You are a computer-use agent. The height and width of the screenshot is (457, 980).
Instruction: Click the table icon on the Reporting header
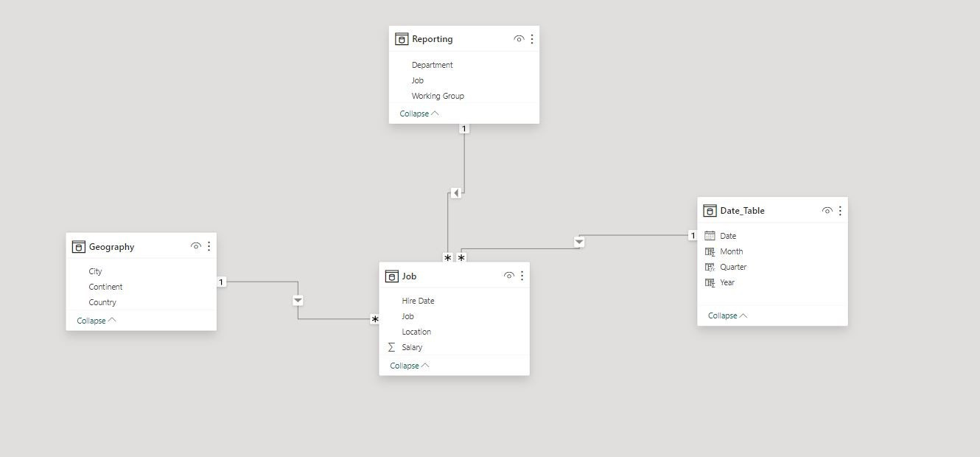[x=402, y=38]
